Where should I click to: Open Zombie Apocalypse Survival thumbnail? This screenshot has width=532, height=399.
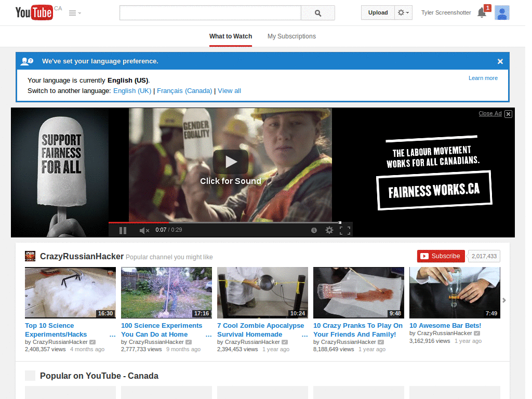click(x=262, y=292)
